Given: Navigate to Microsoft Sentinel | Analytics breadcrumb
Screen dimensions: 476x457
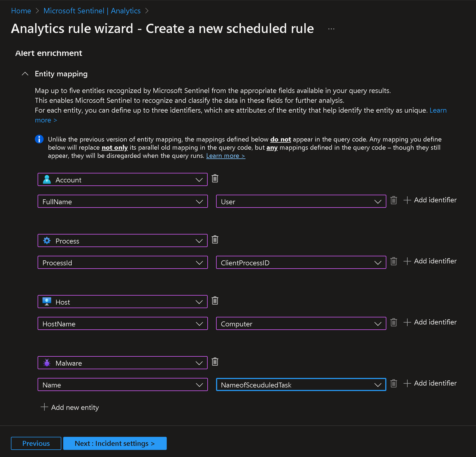Looking at the screenshot, I should (x=92, y=11).
